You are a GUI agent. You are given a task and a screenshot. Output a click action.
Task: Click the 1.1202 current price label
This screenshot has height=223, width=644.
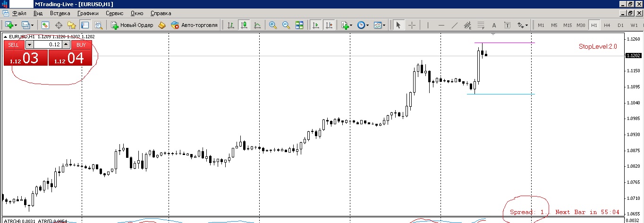pos(633,56)
